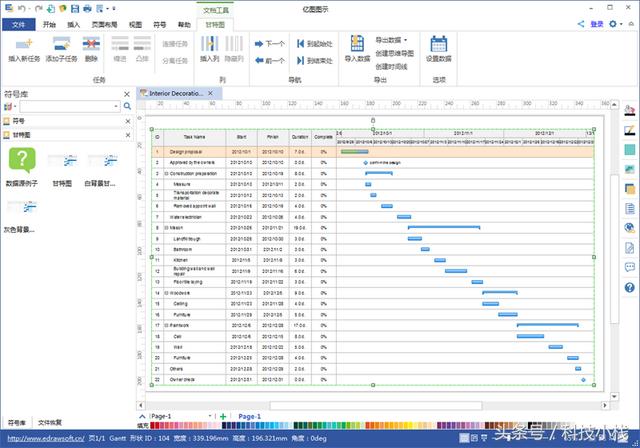Switch to the Insert (插入) ribbon tab
The width and height of the screenshot is (640, 448).
(75, 22)
